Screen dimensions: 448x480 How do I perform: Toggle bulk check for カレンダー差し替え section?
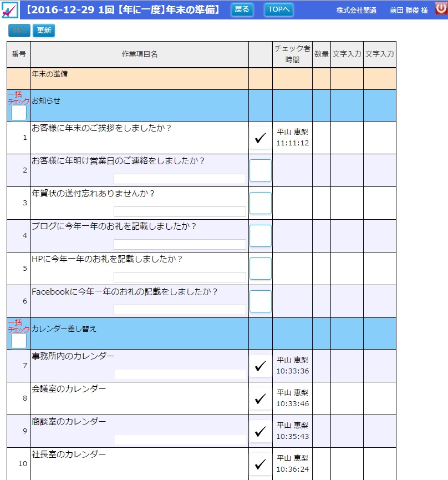[x=19, y=341]
